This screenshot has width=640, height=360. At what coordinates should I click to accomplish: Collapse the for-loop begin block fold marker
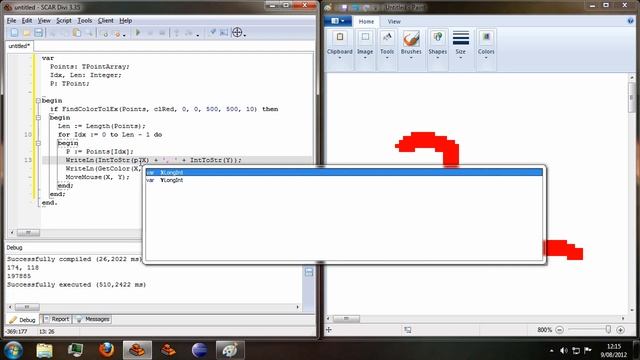[38, 143]
